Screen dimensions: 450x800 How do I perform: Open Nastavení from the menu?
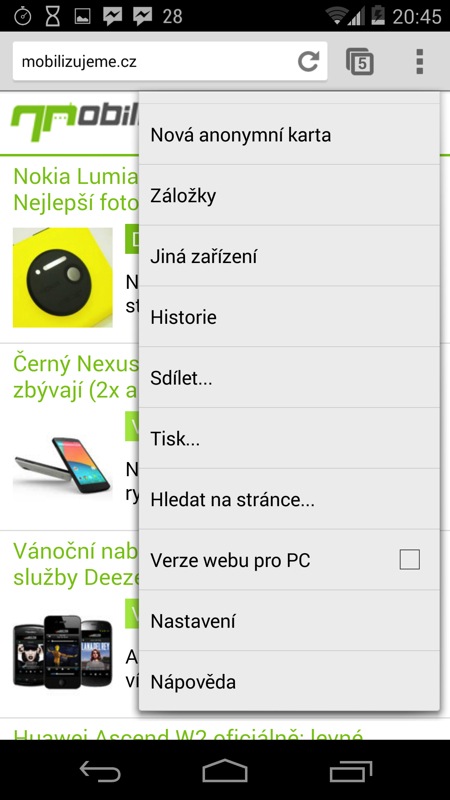tap(289, 620)
